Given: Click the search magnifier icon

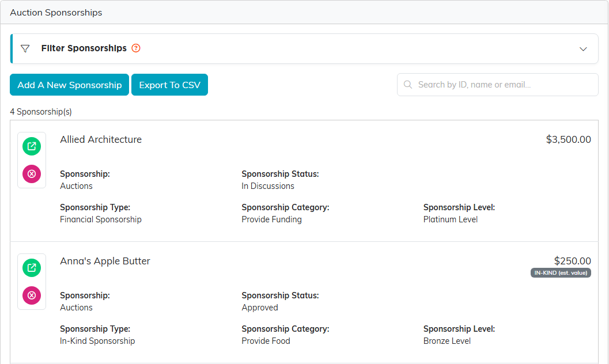Looking at the screenshot, I should pos(408,85).
